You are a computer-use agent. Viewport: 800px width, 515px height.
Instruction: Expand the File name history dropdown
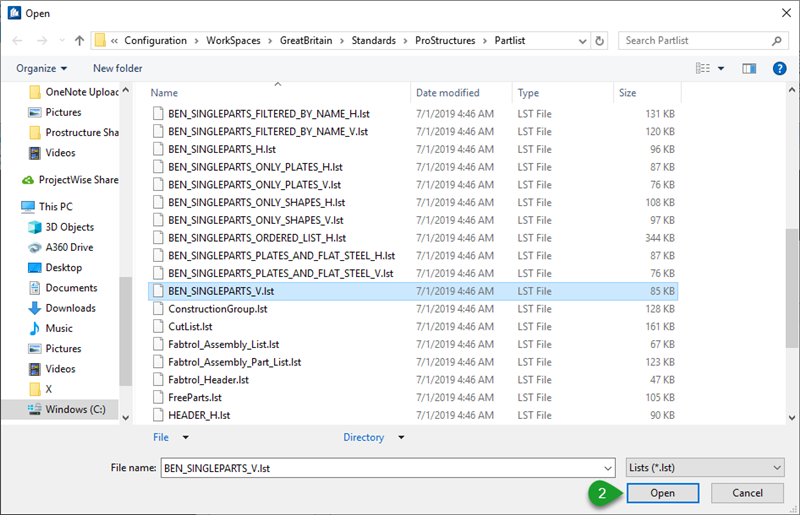608,468
